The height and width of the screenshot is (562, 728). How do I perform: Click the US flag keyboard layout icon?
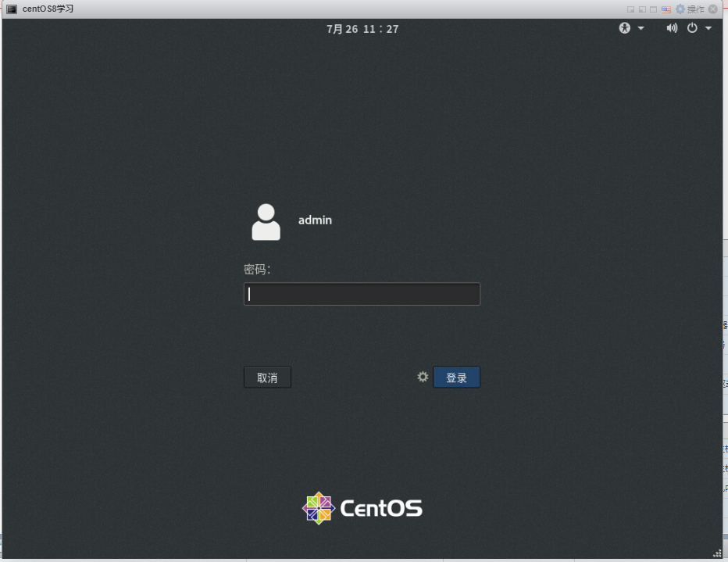tap(666, 9)
